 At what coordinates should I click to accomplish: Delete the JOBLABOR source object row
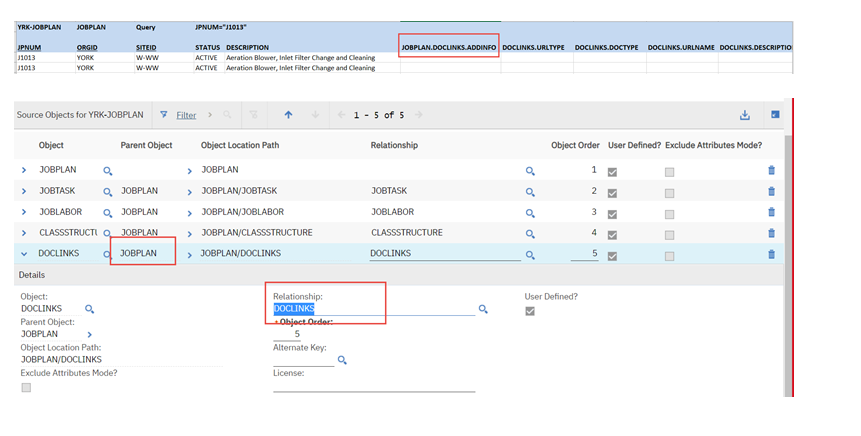(771, 212)
